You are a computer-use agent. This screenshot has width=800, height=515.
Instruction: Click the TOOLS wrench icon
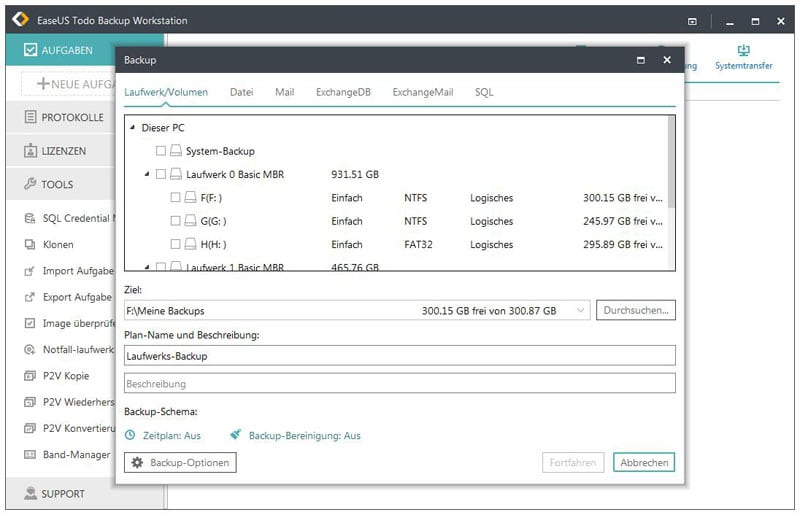pos(31,184)
